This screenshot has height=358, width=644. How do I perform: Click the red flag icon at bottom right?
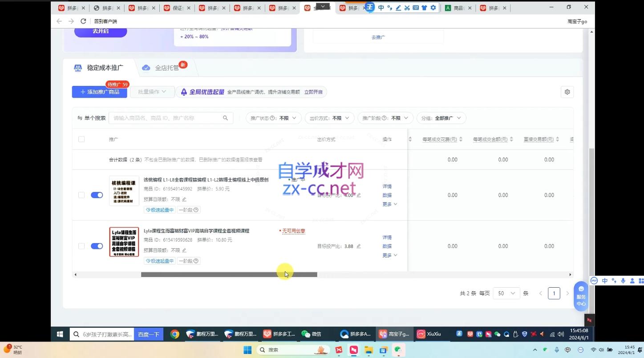(589, 320)
